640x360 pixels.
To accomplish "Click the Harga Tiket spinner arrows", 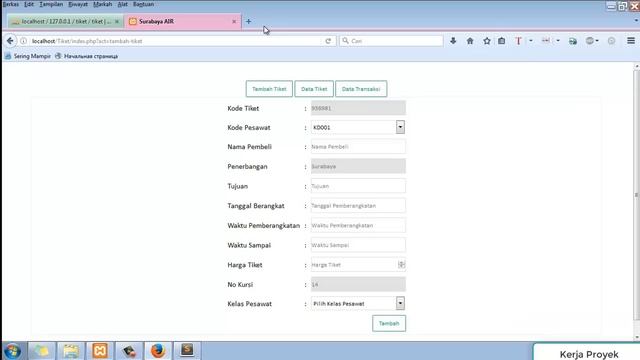I will point(402,264).
